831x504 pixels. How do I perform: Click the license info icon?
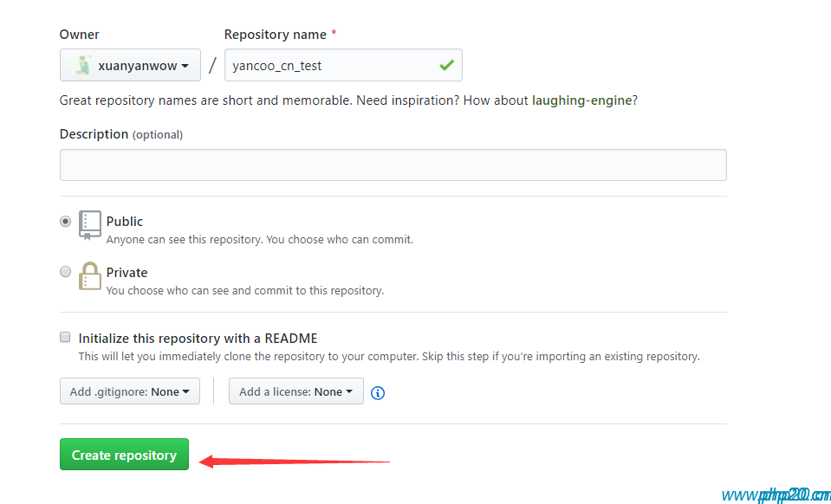[378, 392]
